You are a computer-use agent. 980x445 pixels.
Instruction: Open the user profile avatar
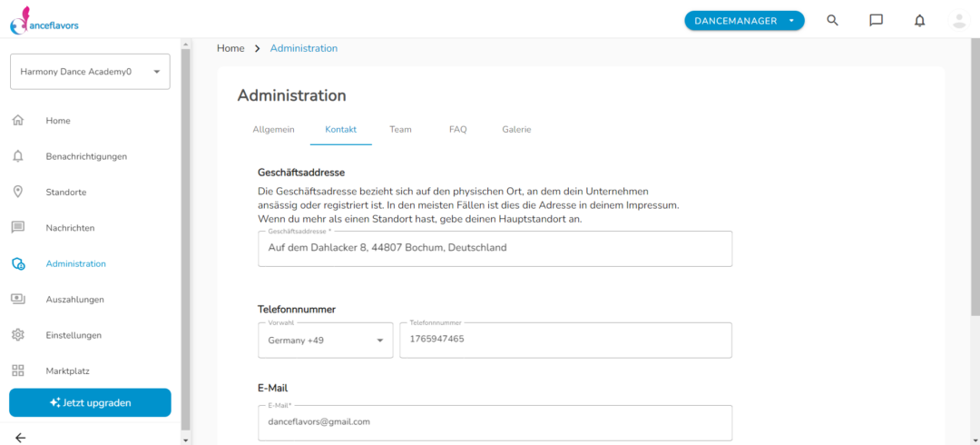[x=959, y=21]
